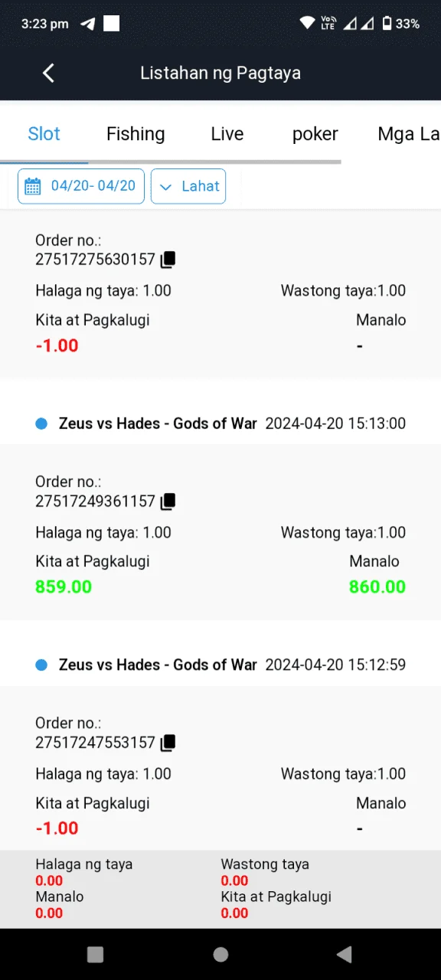
Task: Copy order number 27517275630157
Action: pos(168,260)
